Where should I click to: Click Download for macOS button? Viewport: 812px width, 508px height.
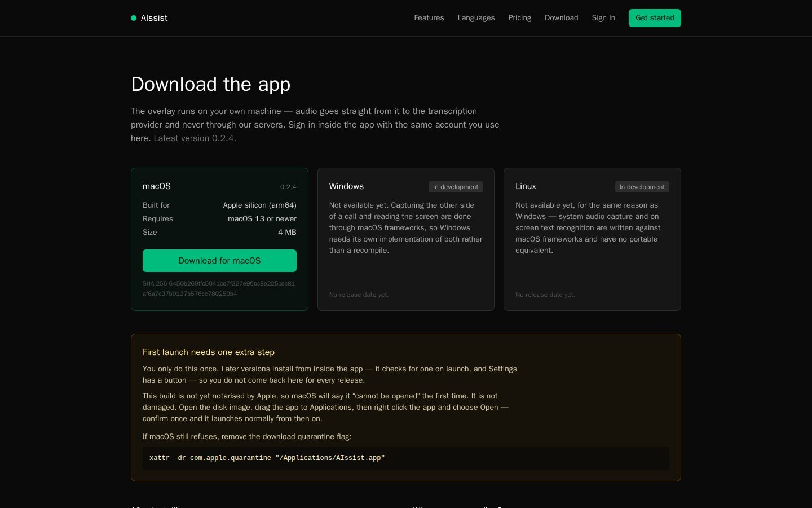pyautogui.click(x=219, y=261)
